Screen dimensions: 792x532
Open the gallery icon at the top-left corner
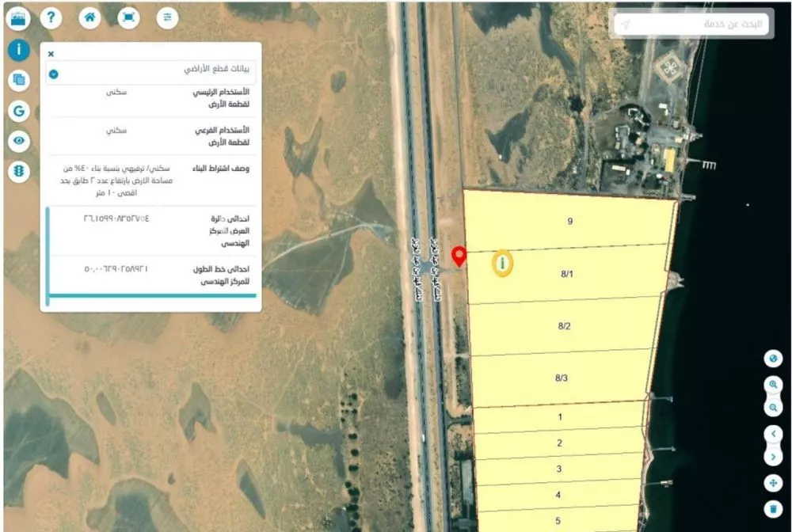pos(18,17)
